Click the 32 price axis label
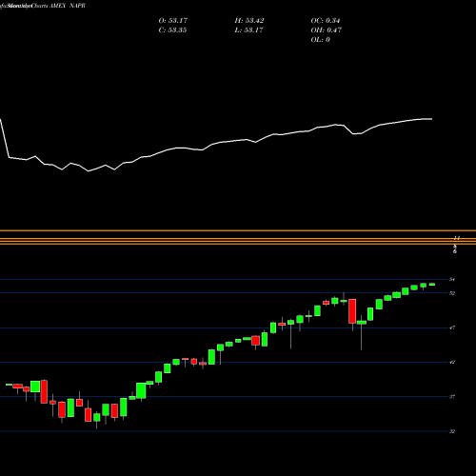 452,431
